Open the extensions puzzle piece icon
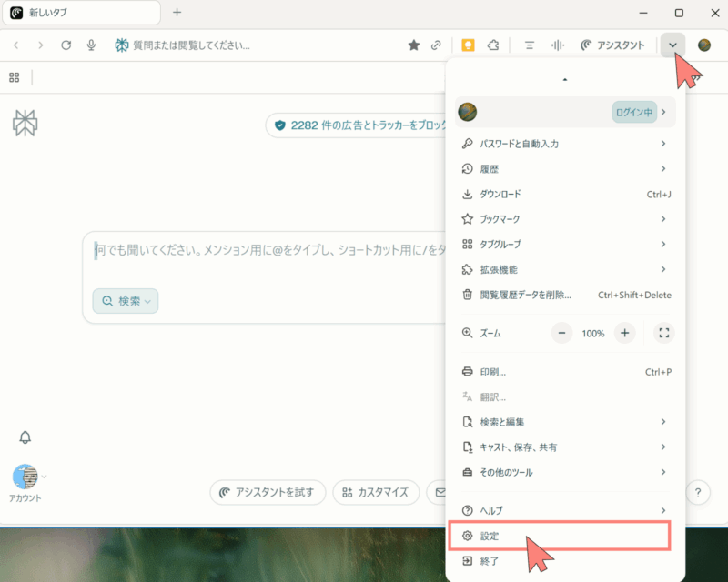 pos(493,45)
